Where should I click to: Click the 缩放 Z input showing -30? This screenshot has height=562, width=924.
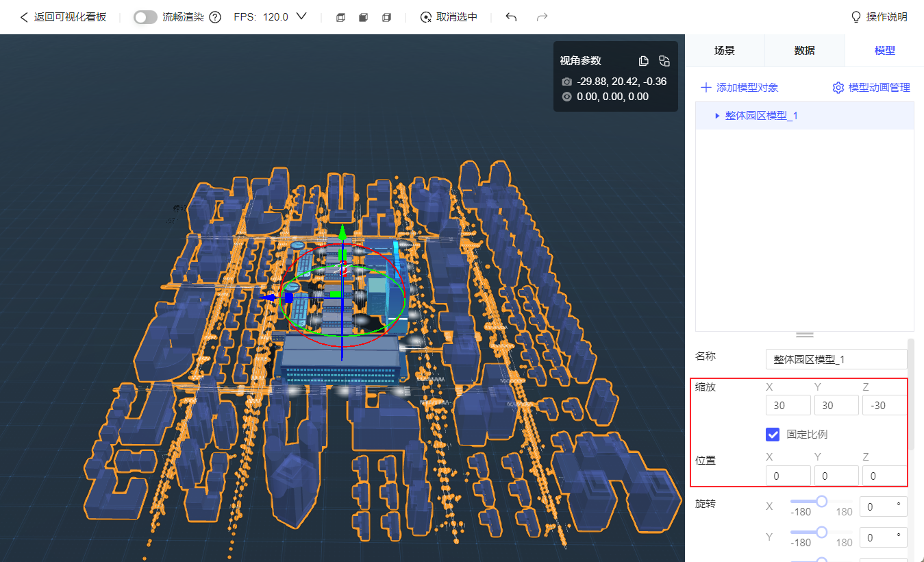coord(884,405)
